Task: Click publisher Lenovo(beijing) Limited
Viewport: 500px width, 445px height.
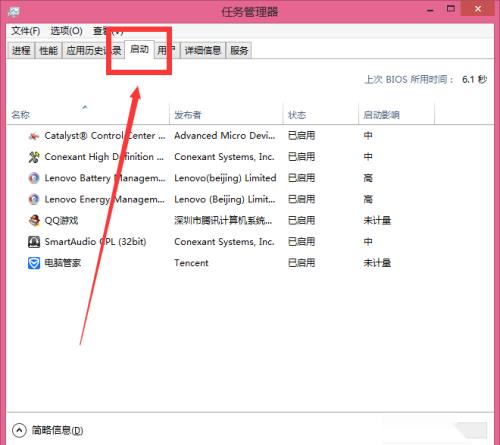Action: (x=225, y=178)
